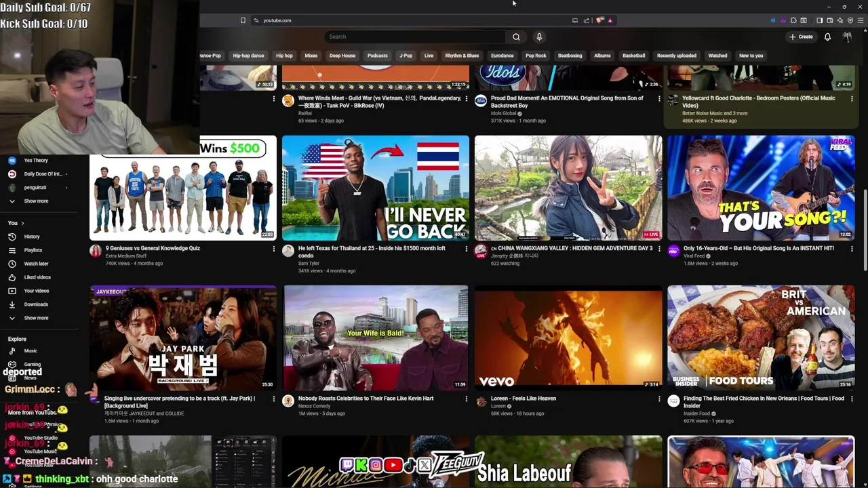Open options menu for Best Fried Chicken video
Screen dimensions: 868x488
[852, 399]
